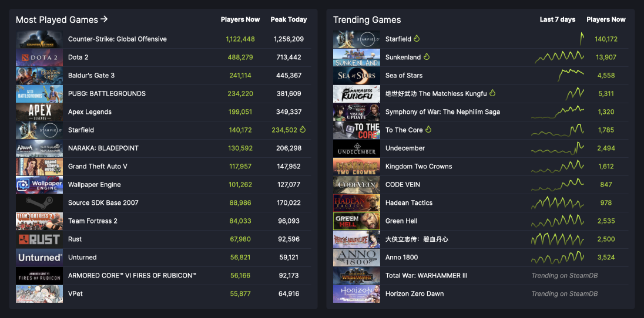Click Green Hell's 2,535 players now value
The width and height of the screenshot is (644, 318).
pyautogui.click(x=606, y=221)
